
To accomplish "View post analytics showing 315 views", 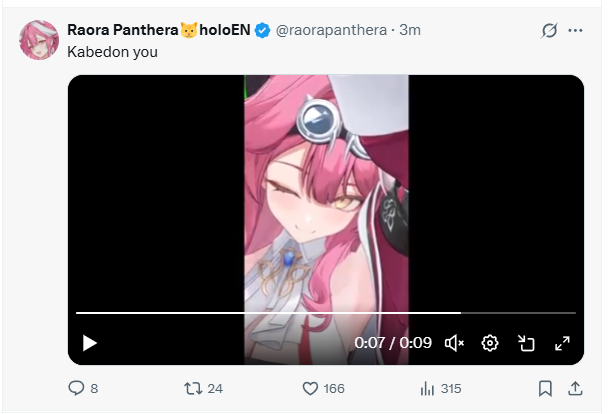I will [x=427, y=388].
